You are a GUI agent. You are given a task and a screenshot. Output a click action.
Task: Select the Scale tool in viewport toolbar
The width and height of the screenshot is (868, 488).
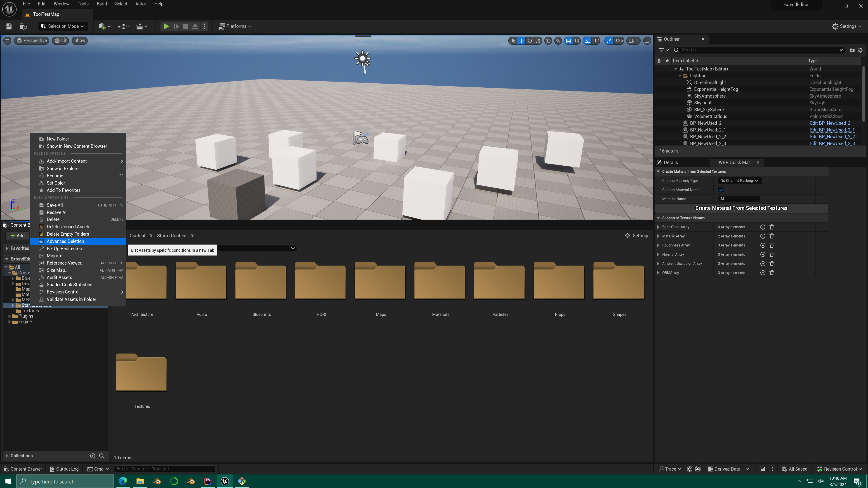pos(538,40)
